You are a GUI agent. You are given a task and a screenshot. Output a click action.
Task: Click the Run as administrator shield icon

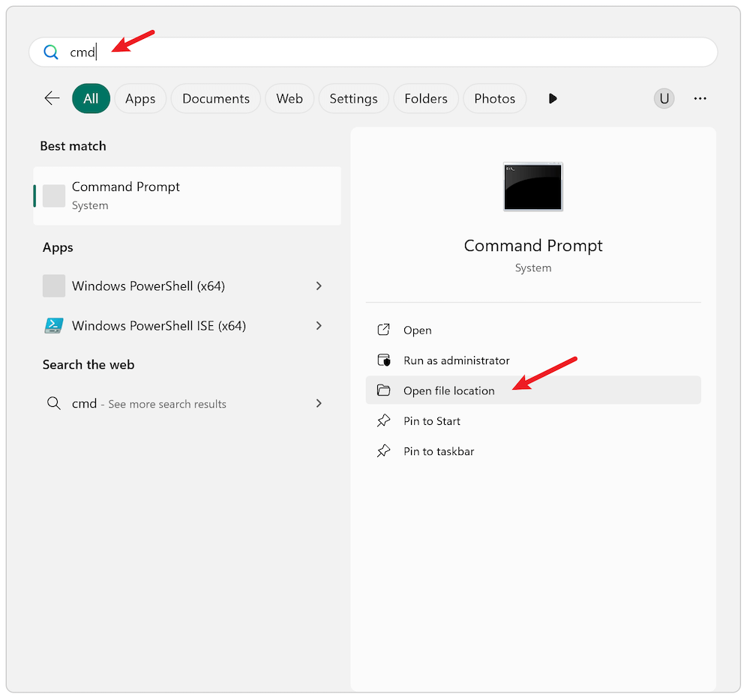click(x=384, y=360)
